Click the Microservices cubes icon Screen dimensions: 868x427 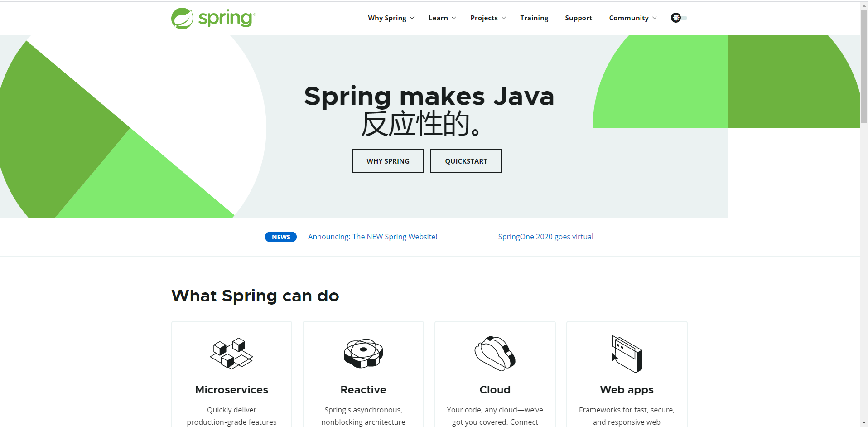[231, 354]
